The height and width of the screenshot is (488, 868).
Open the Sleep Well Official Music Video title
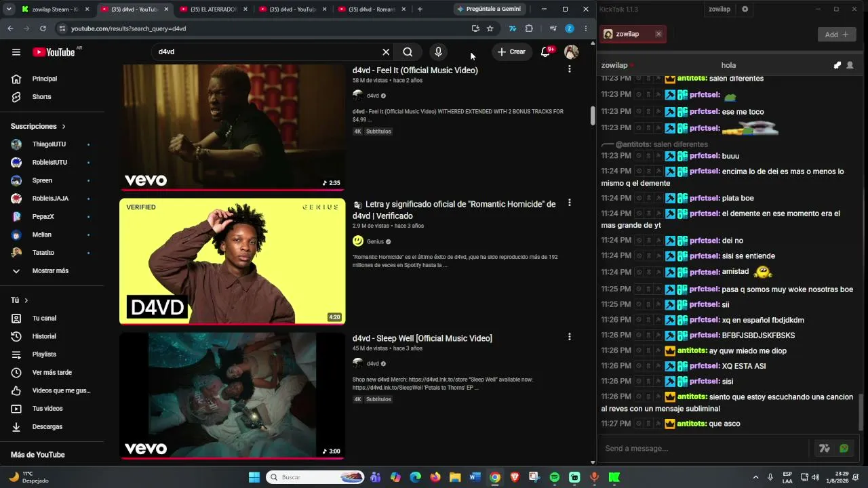[x=422, y=338]
